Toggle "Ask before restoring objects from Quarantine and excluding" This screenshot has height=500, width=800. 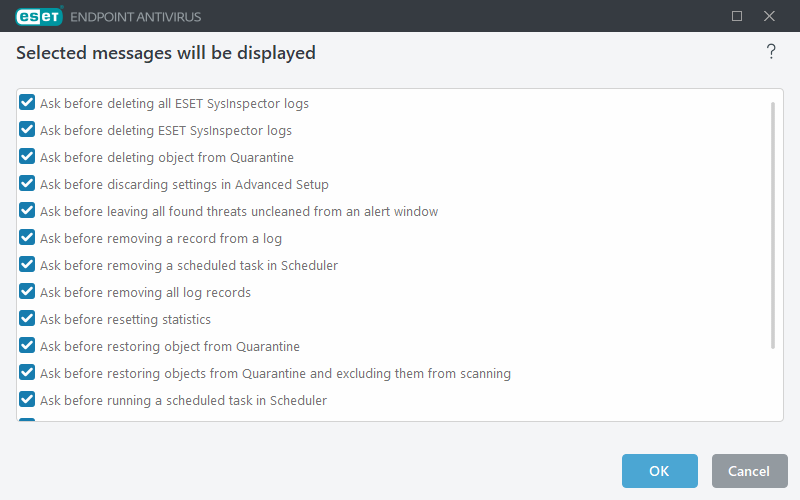[28, 373]
